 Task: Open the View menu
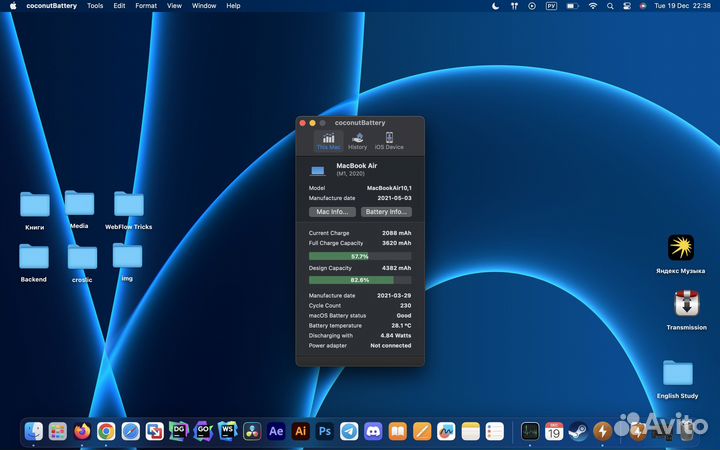(x=174, y=6)
